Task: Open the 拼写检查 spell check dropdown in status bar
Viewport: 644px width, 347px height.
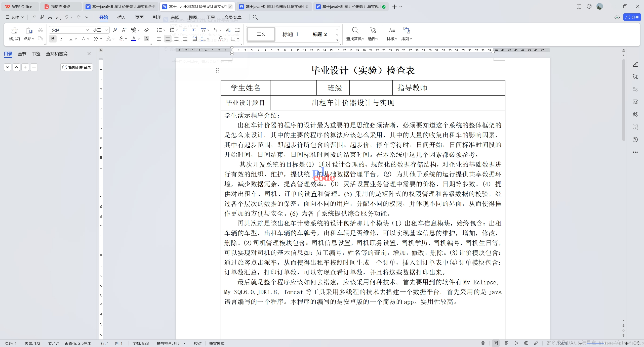Action: (171, 343)
